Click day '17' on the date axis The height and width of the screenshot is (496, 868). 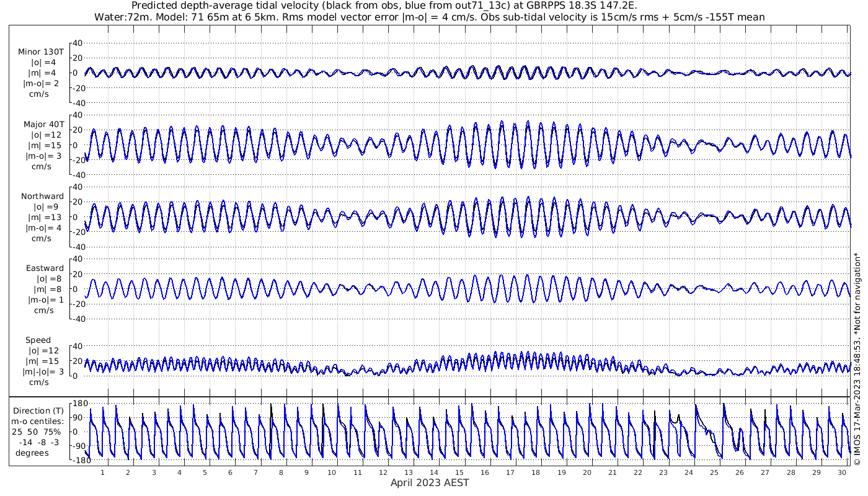pos(510,472)
